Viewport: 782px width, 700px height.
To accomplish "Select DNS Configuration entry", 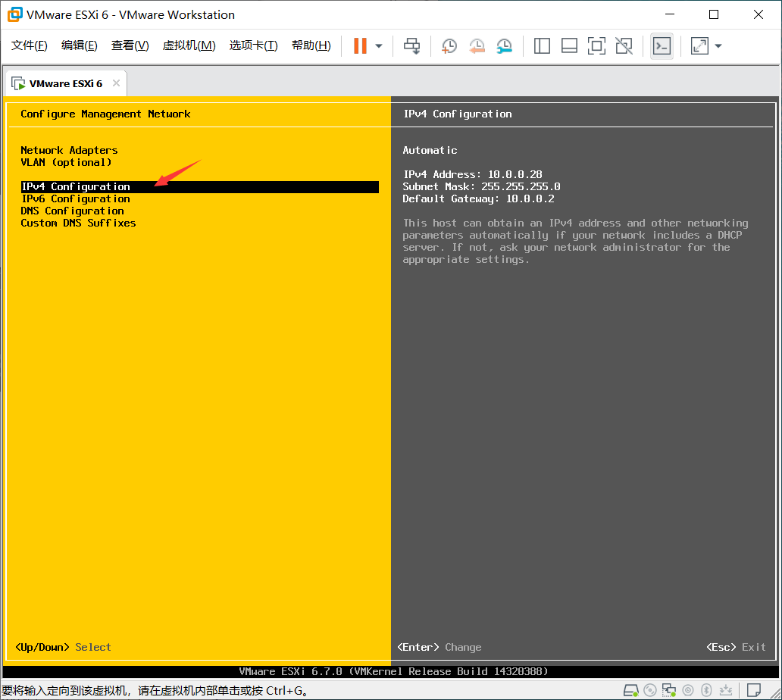I will (x=72, y=211).
